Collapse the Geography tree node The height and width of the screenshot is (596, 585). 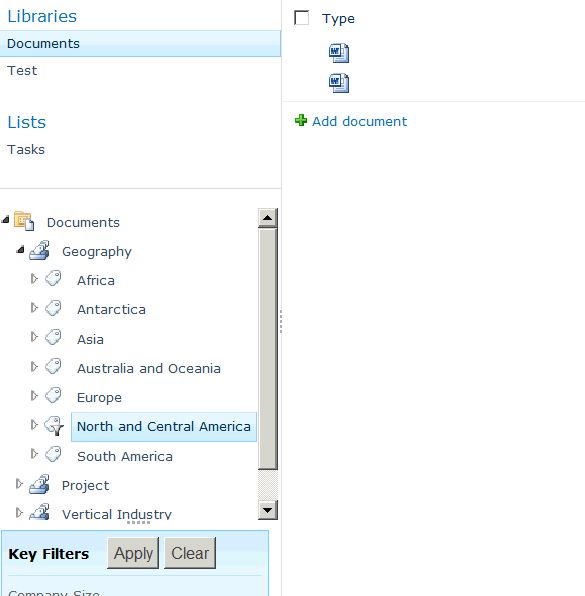[x=21, y=250]
